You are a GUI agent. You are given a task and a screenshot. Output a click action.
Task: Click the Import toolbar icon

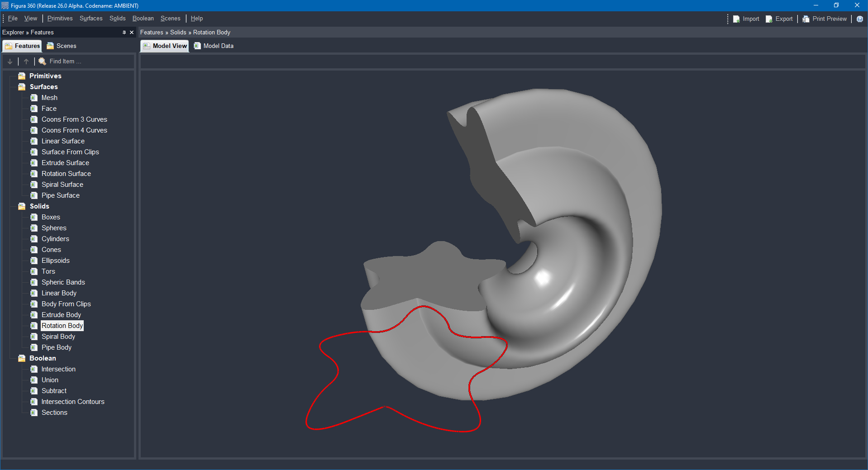[x=736, y=19]
